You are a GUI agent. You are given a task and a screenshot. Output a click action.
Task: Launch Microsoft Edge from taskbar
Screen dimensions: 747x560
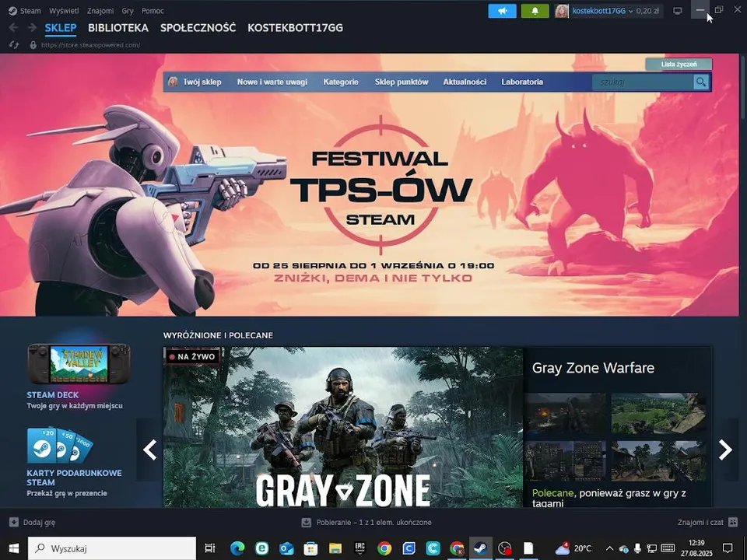pyautogui.click(x=237, y=548)
